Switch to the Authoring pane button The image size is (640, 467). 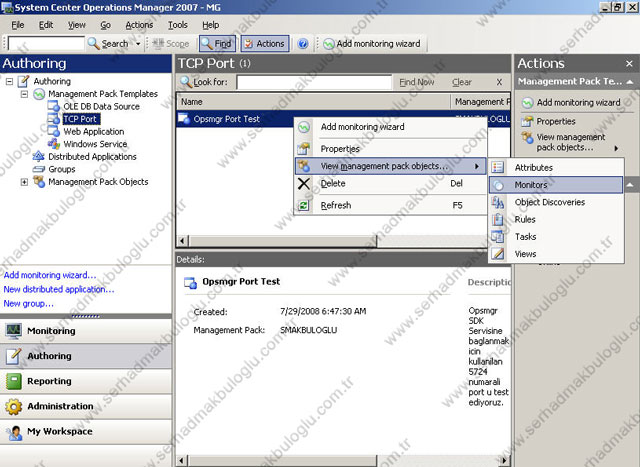tap(86, 356)
